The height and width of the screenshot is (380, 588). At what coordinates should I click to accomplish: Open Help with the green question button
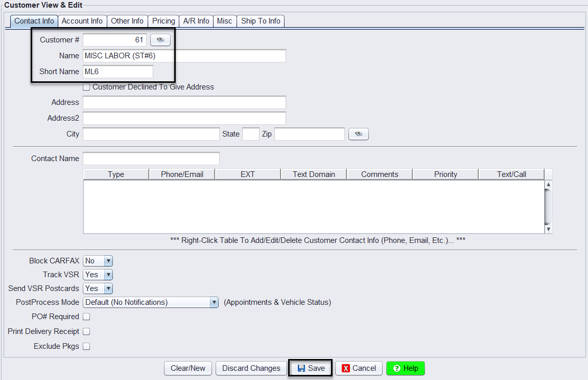(405, 368)
